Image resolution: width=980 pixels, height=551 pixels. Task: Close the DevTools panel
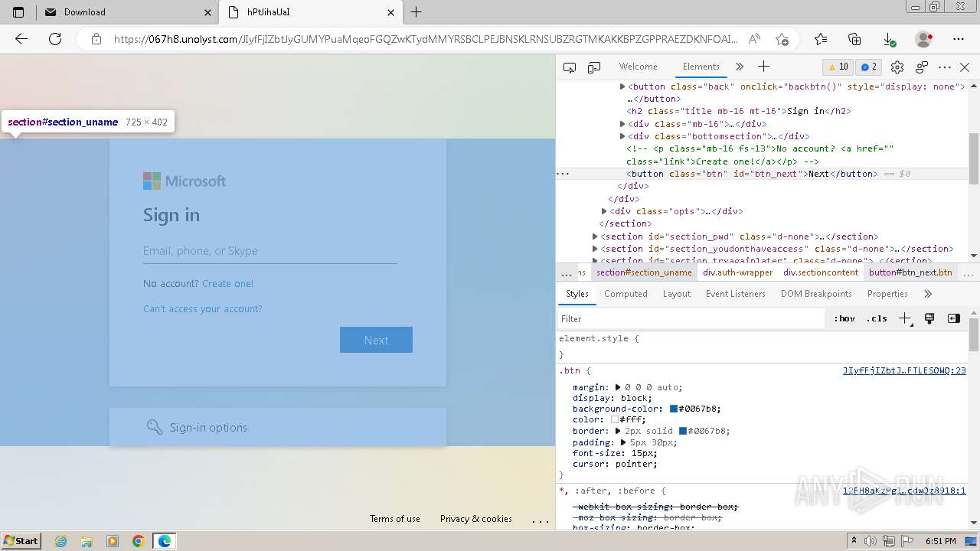coord(965,67)
